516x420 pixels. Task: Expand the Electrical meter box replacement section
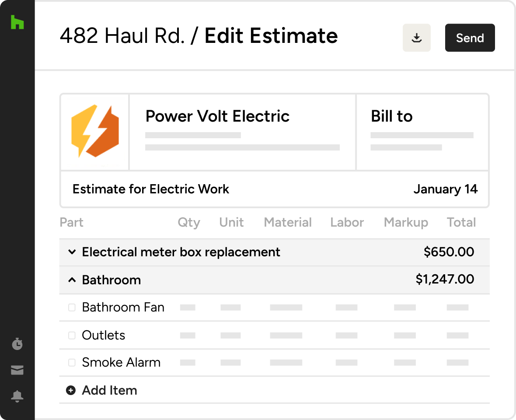tap(72, 252)
